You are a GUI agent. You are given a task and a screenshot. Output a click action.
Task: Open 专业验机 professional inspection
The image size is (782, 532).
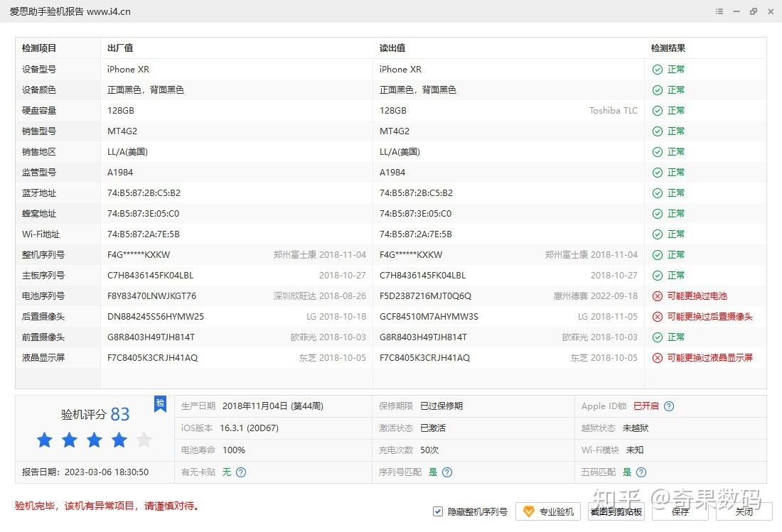pos(548,511)
